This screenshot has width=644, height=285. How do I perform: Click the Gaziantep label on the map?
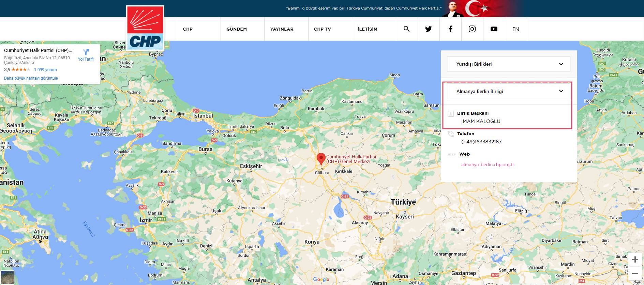464,273
